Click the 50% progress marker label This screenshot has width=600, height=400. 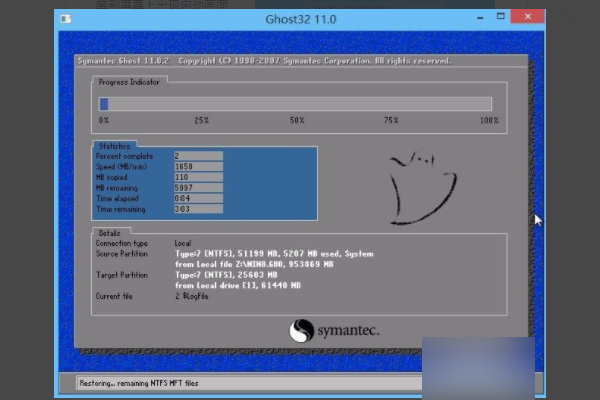coord(297,120)
